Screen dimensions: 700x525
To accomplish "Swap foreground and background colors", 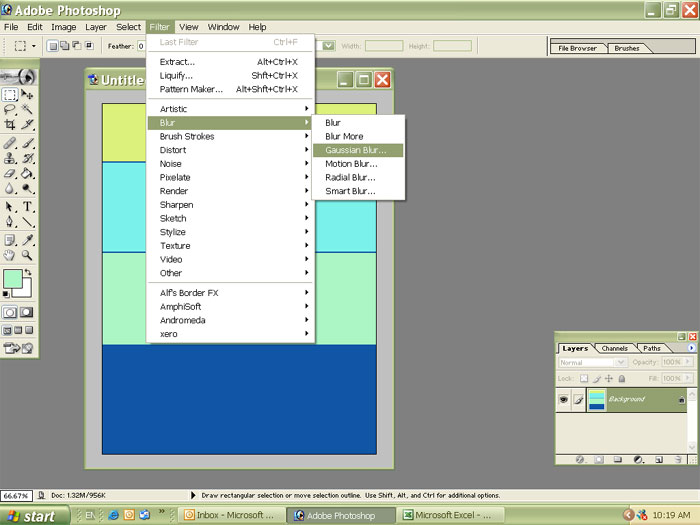I will (28, 272).
